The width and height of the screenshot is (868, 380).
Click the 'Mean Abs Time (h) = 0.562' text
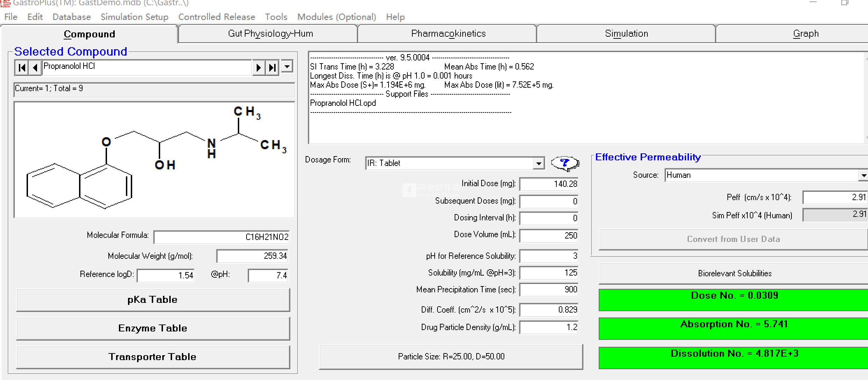coord(489,67)
